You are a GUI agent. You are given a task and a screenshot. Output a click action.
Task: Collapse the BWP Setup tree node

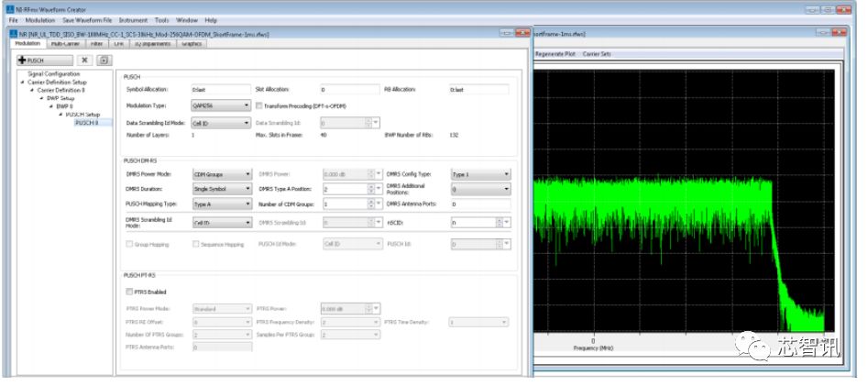click(41, 99)
